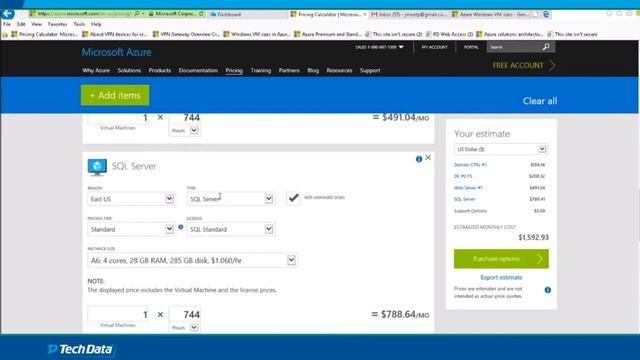The image size is (640, 360).
Task: Open Azure Premium and Standard bookmark
Action: pos(328,34)
